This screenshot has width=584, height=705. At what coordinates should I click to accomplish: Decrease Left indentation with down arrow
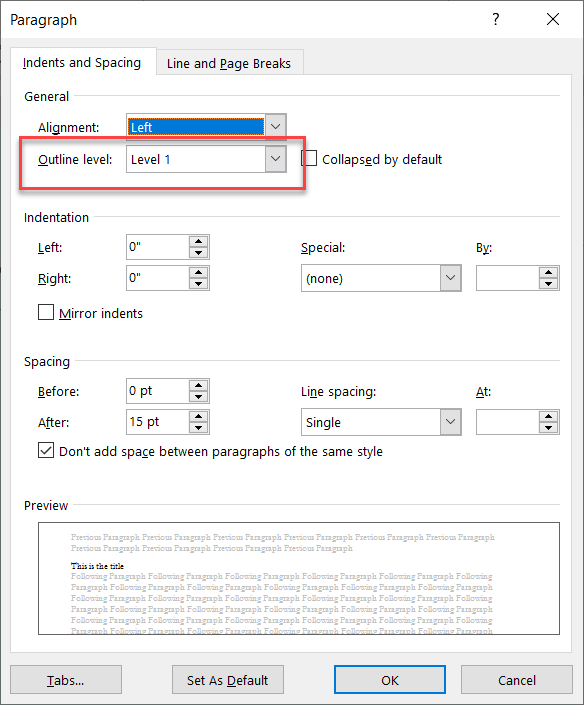point(199,253)
